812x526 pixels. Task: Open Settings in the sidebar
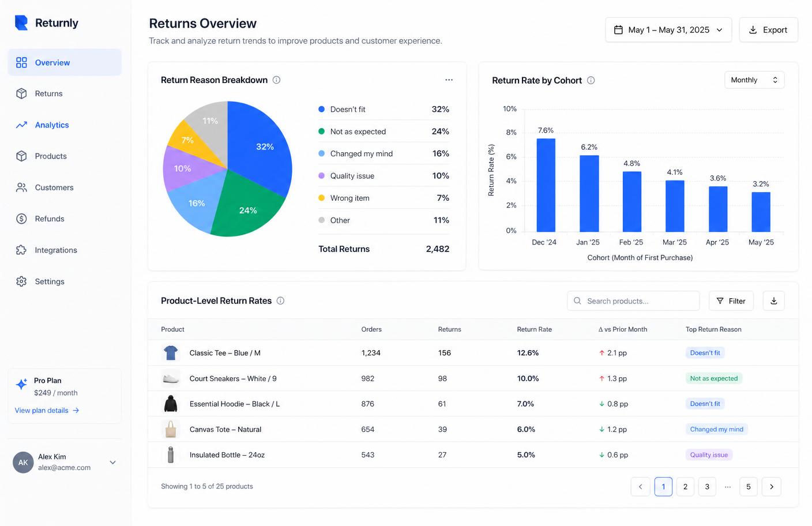(x=65, y=281)
